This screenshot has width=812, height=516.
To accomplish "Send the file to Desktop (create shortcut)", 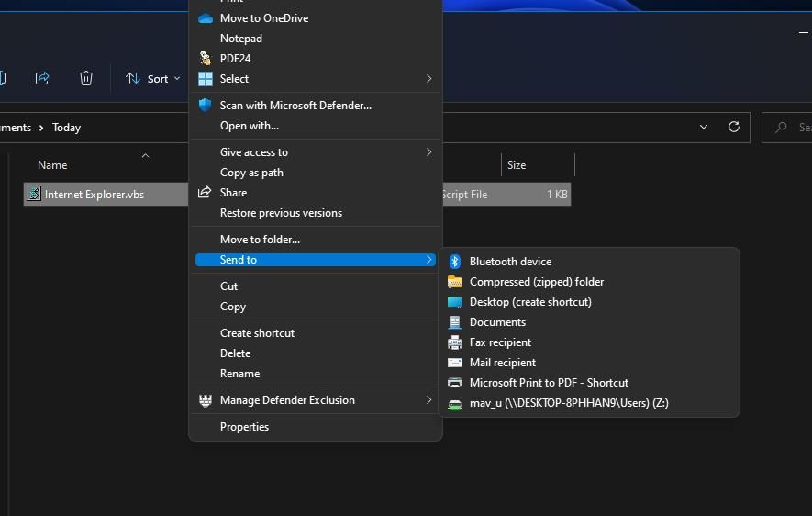I will point(530,302).
